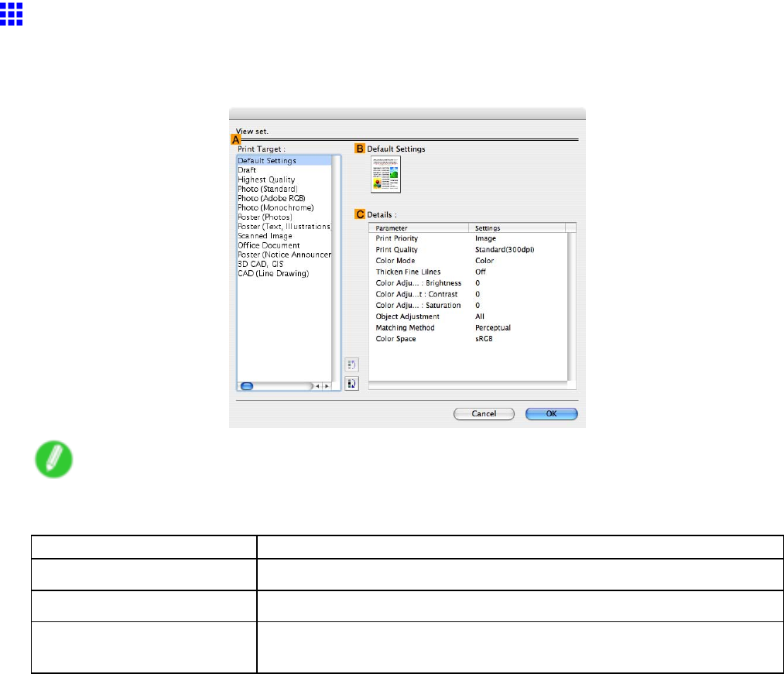Viewport: 784px width, 674px height.
Task: Choose Office Document print target
Action: [284, 245]
